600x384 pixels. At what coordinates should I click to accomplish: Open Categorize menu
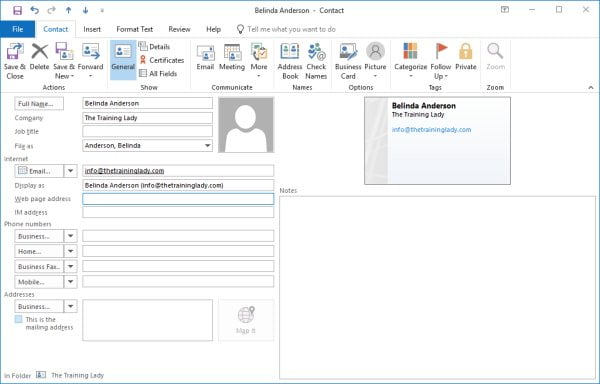(x=411, y=60)
